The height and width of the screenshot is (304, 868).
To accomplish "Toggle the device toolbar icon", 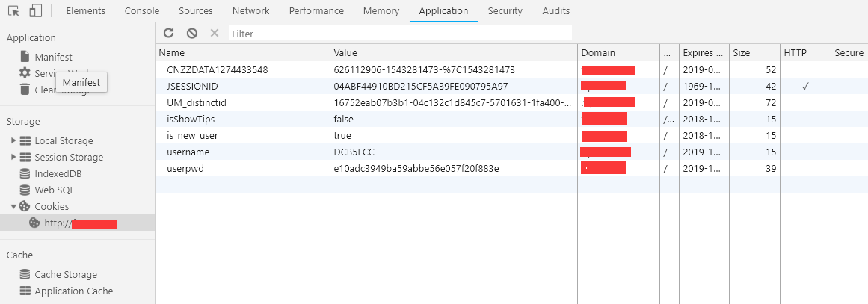I will 35,11.
